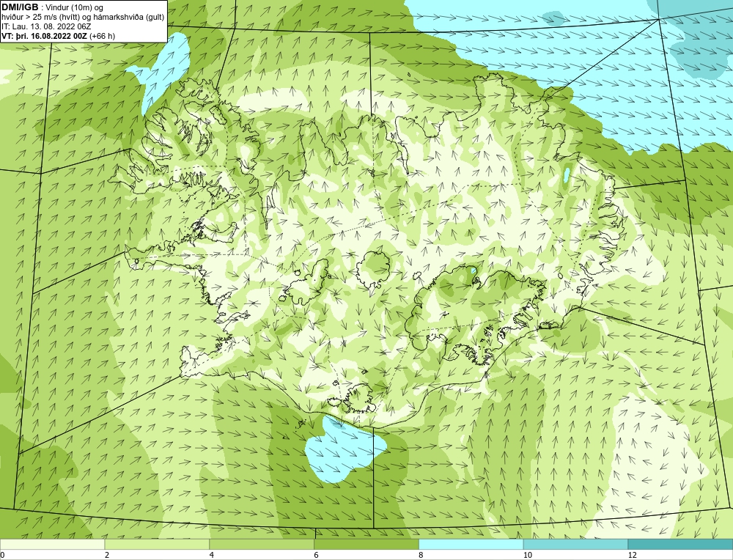Click the 8–10 m/s light cyan swatch
Screen dimensions: 733x560
tap(471, 545)
